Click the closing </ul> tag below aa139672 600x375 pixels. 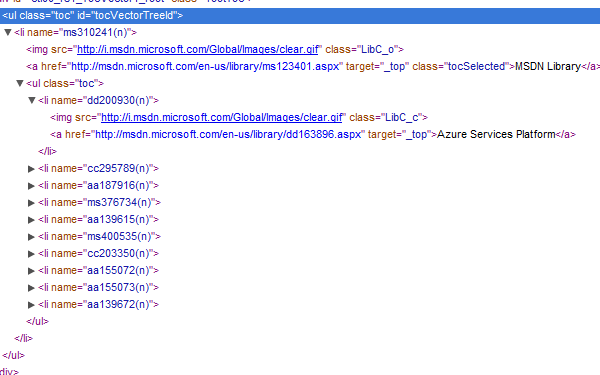click(x=38, y=322)
